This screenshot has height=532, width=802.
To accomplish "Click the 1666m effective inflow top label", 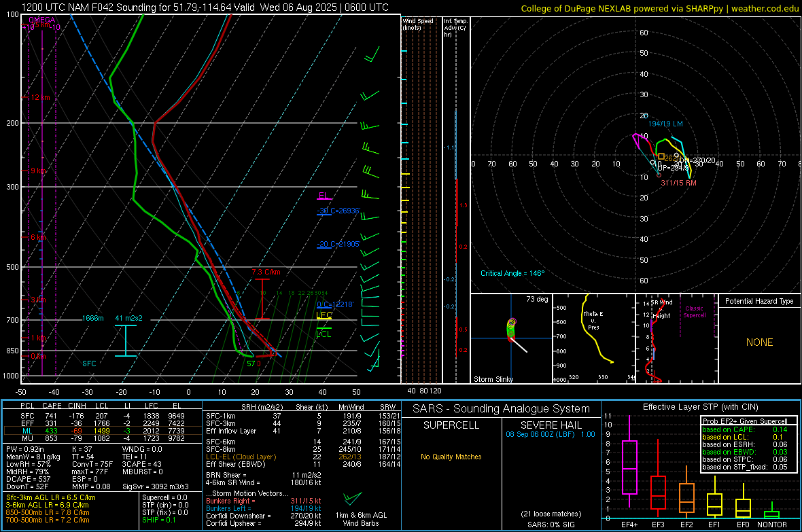I will (92, 318).
